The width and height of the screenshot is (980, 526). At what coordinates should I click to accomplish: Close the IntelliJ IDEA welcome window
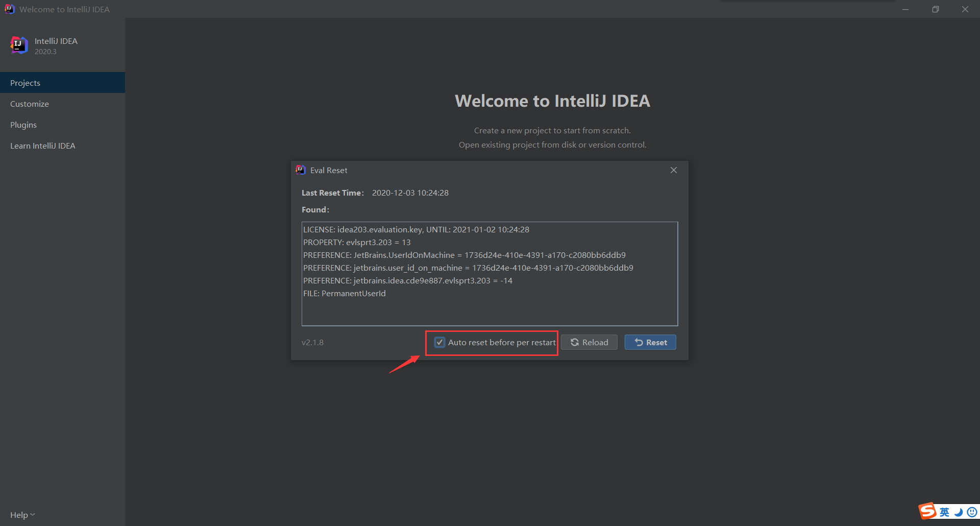tap(965, 9)
